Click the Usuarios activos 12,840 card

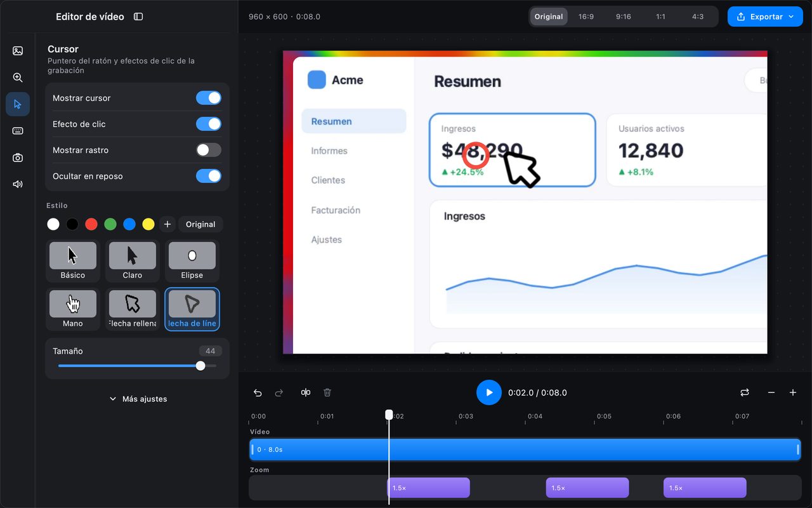687,150
